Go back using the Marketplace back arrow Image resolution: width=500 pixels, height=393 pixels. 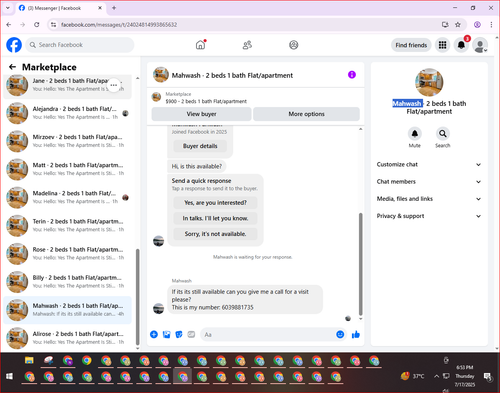[x=12, y=67]
